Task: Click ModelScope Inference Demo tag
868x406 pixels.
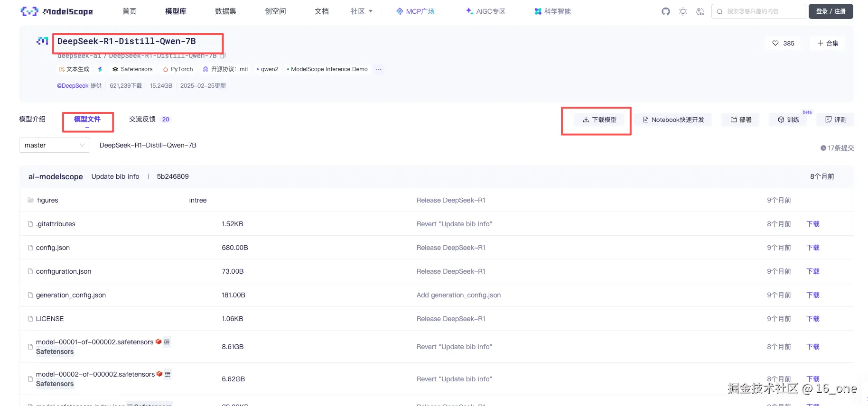Action: (x=327, y=69)
